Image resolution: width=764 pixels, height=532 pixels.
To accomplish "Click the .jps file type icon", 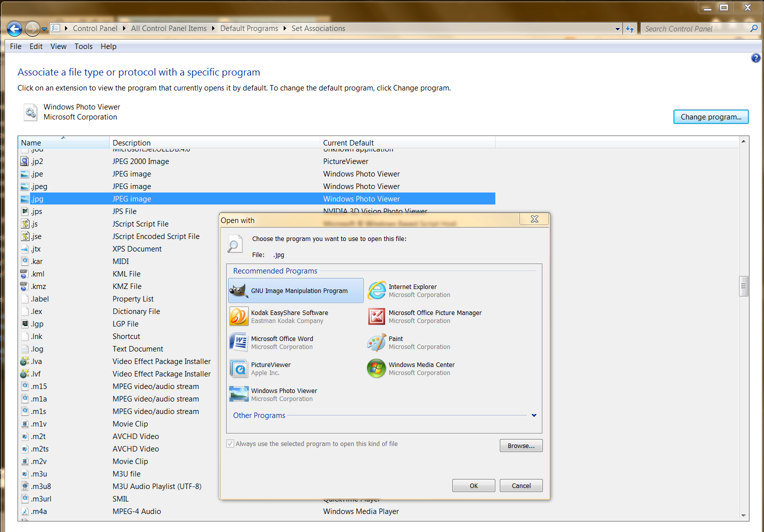I will (25, 211).
